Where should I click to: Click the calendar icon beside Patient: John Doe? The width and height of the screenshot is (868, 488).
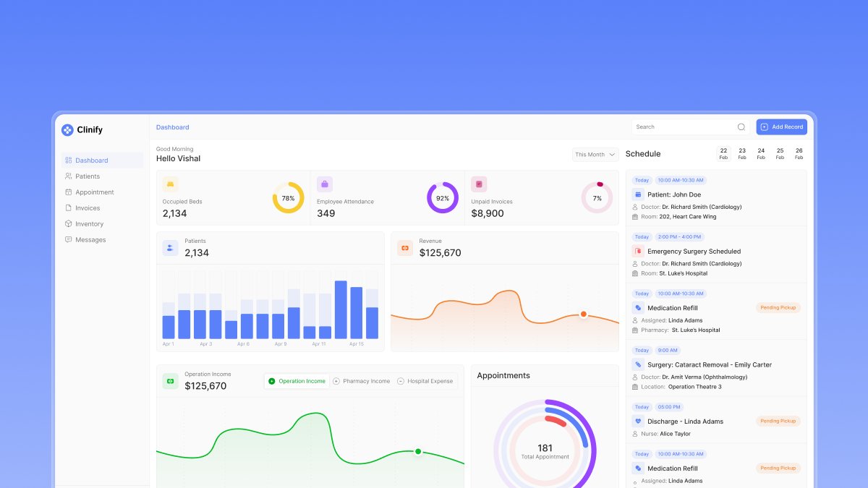coord(638,194)
